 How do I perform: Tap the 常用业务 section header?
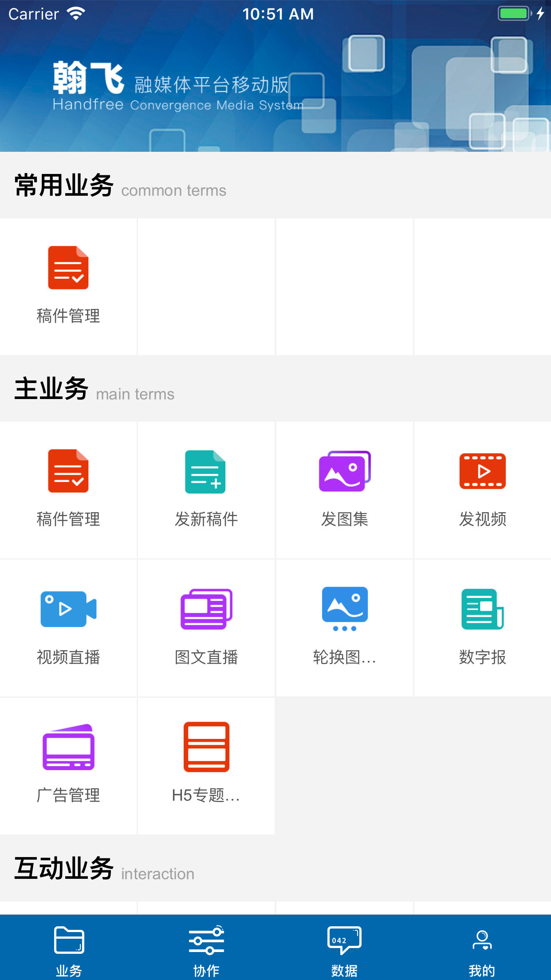[x=64, y=186]
